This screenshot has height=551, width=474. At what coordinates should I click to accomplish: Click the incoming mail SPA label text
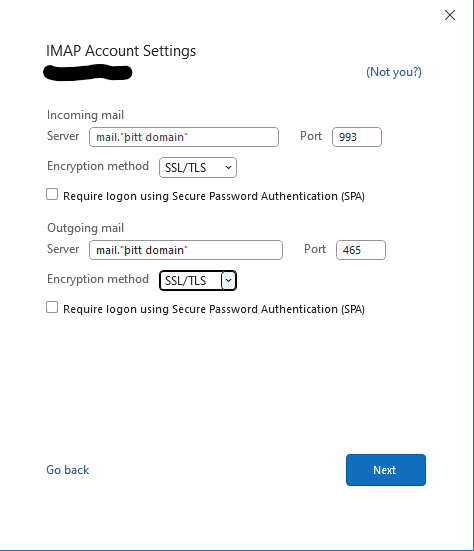[214, 196]
